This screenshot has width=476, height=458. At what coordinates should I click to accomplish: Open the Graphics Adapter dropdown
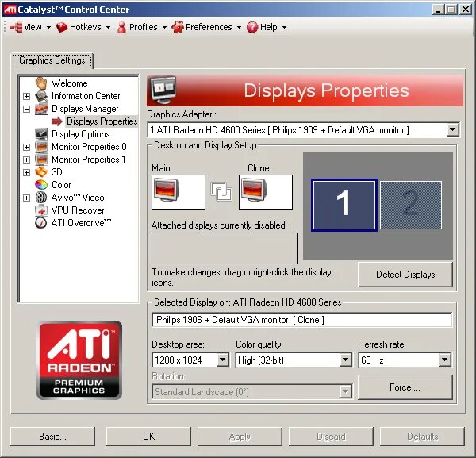453,129
